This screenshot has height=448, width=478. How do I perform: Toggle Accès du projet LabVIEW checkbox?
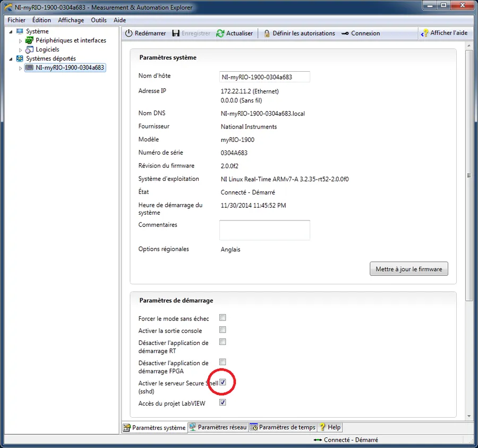(x=223, y=402)
